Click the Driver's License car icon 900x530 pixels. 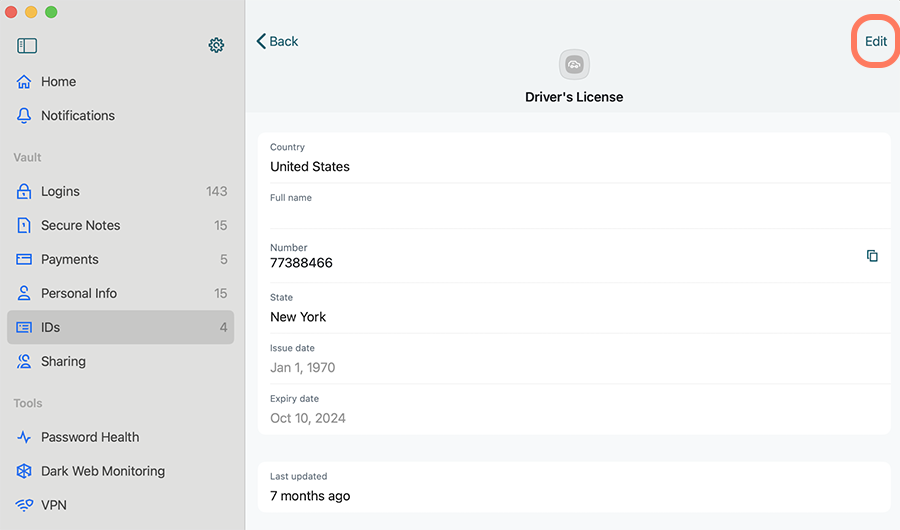click(574, 64)
